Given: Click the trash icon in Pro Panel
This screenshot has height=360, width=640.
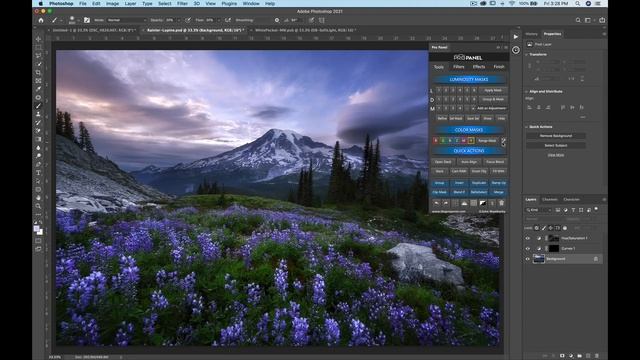Looking at the screenshot, I should pyautogui.click(x=501, y=203).
